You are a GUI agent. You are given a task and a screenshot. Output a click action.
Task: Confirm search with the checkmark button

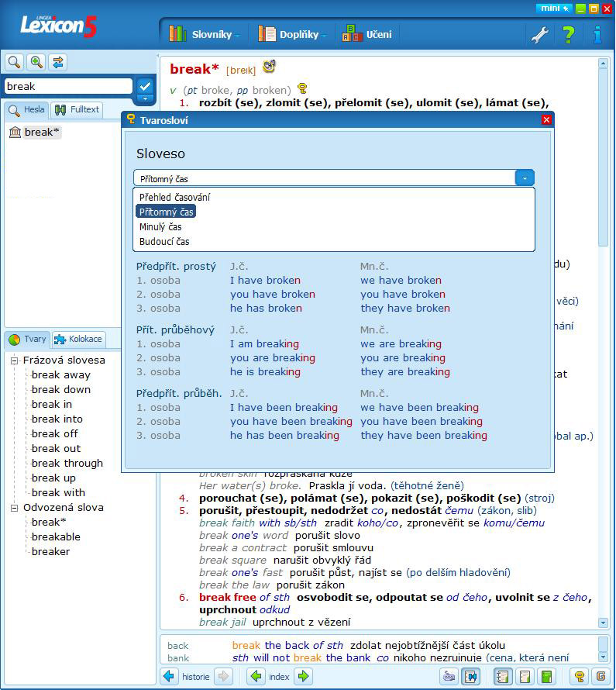coord(145,86)
